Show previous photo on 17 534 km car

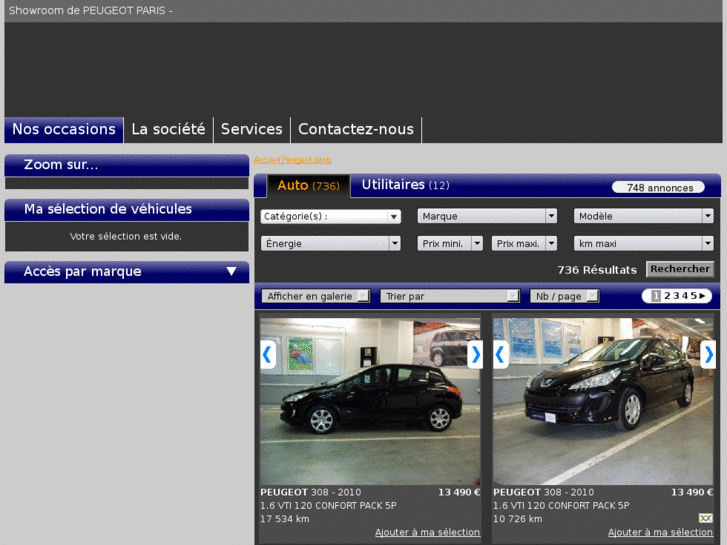[268, 355]
